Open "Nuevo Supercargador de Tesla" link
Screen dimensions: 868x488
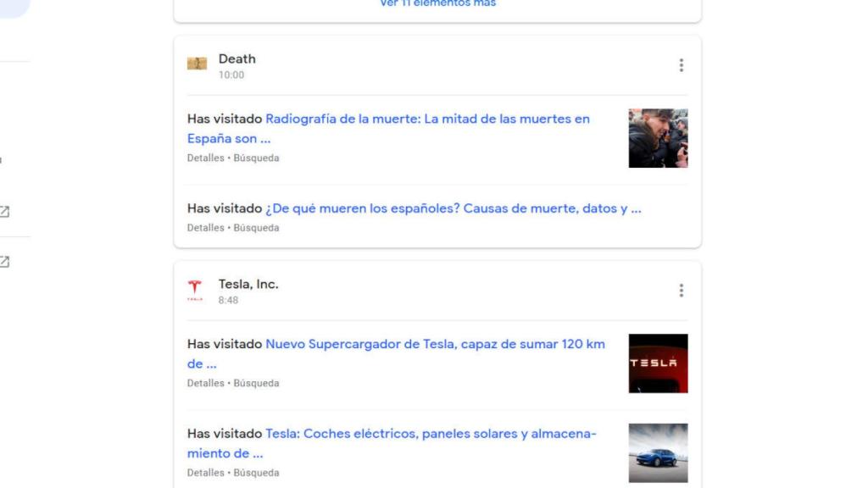[396, 353]
